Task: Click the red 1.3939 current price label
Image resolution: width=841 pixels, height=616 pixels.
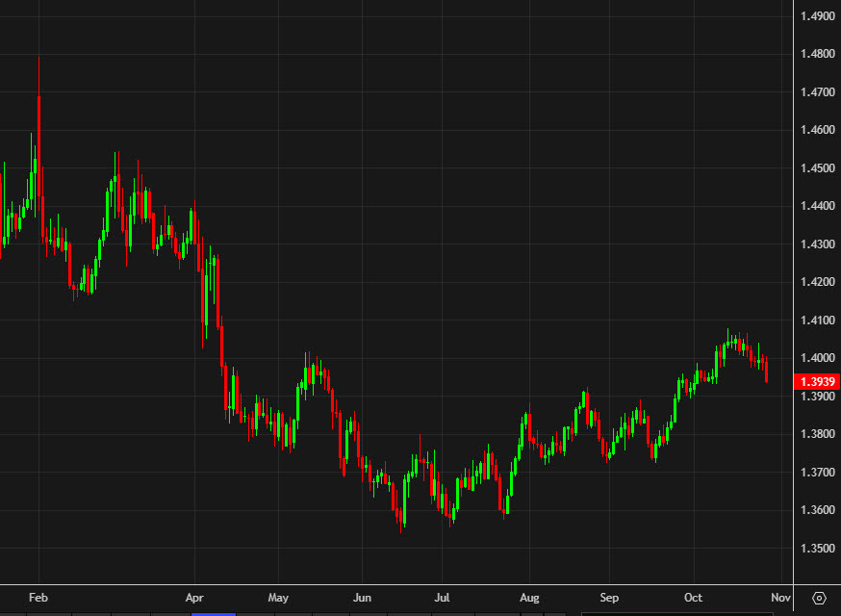Action: point(817,381)
